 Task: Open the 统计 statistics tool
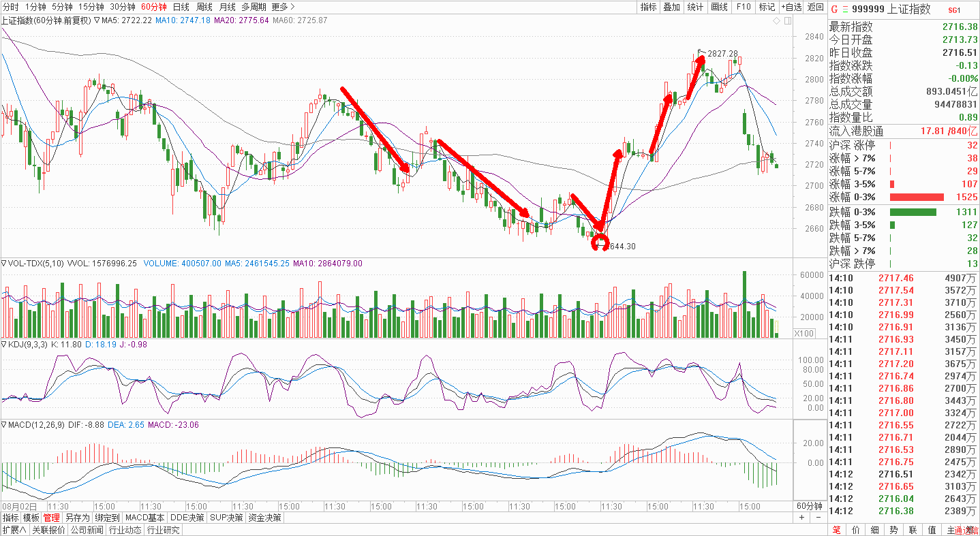pos(695,7)
